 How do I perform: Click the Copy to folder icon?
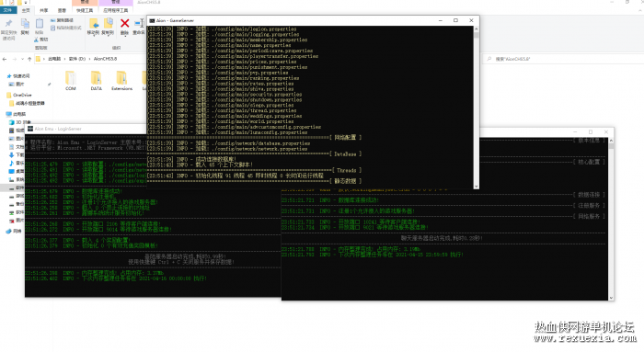pyautogui.click(x=108, y=23)
